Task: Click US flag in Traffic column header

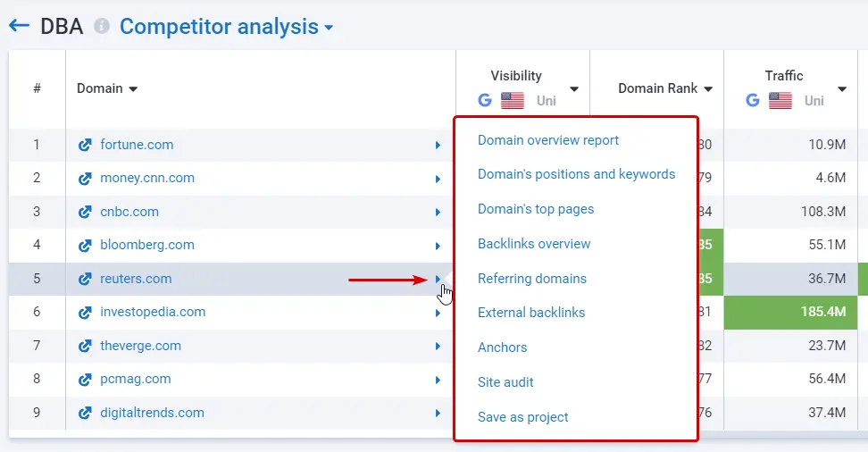Action: click(780, 100)
